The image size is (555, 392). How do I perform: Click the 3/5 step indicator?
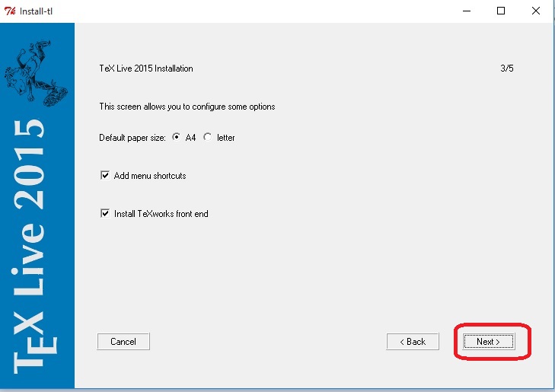(507, 69)
